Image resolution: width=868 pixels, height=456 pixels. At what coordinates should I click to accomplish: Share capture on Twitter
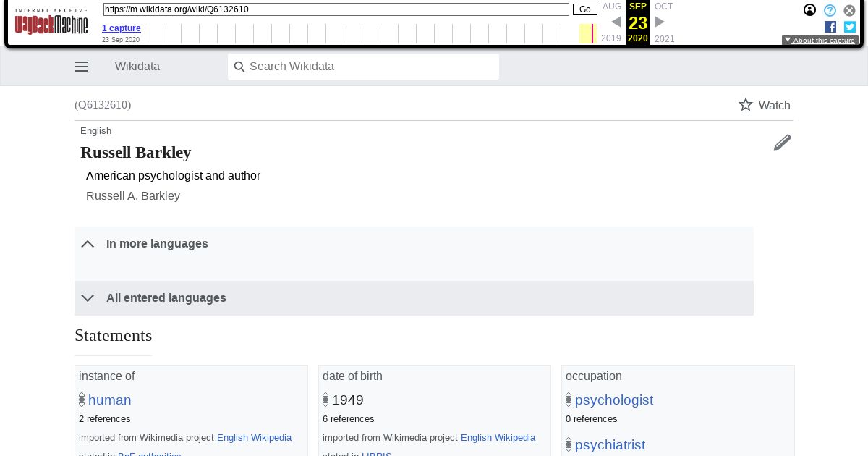pyautogui.click(x=850, y=27)
